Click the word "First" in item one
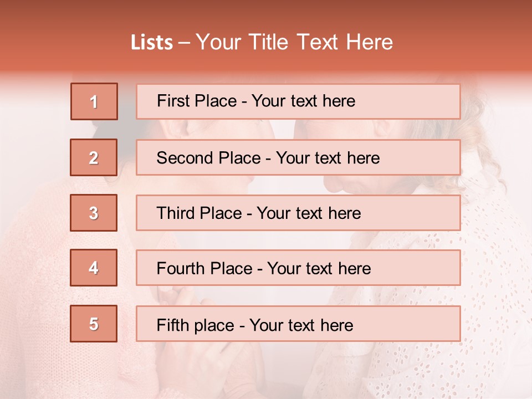 point(172,101)
